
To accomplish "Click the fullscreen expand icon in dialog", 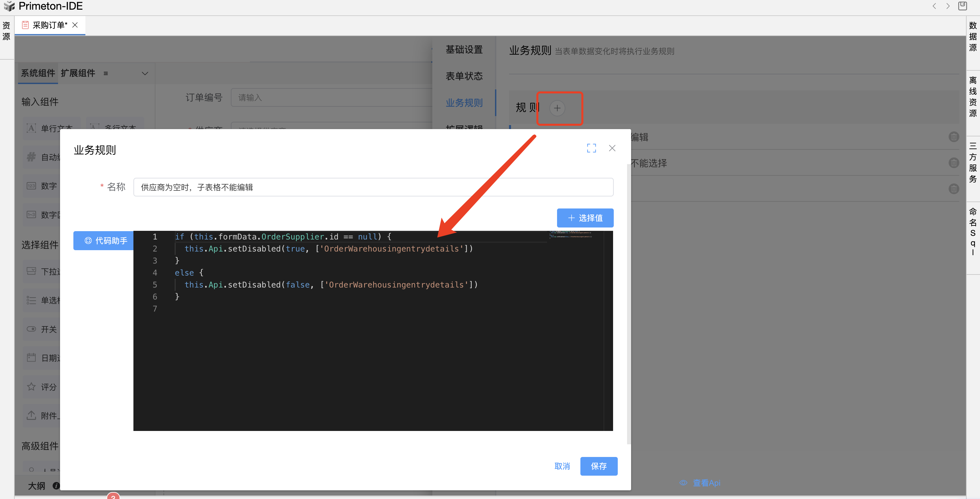I will [x=591, y=148].
